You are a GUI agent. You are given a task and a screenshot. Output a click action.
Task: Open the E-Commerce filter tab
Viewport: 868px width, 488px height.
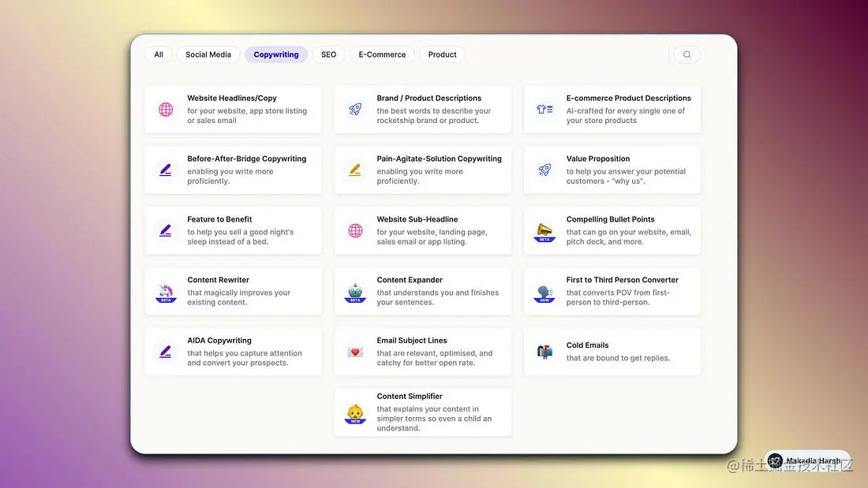tap(382, 54)
